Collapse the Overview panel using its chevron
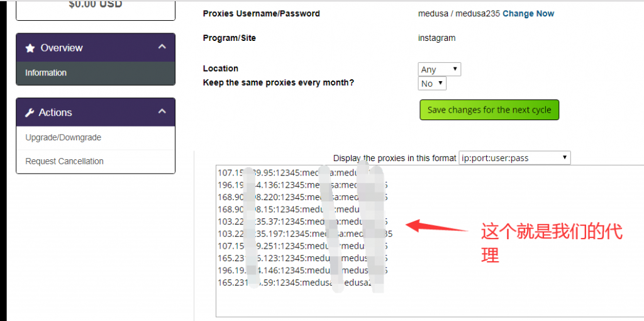The height and width of the screenshot is (321, 644). pos(162,47)
